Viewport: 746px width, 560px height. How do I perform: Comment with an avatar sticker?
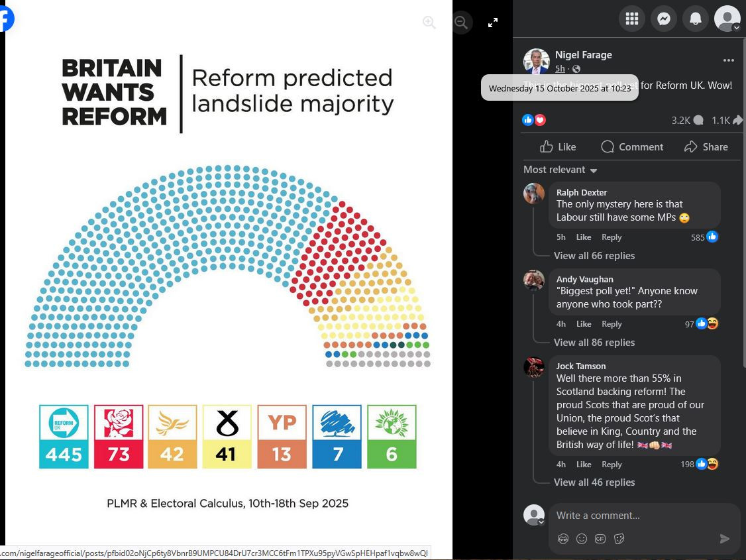tap(563, 539)
